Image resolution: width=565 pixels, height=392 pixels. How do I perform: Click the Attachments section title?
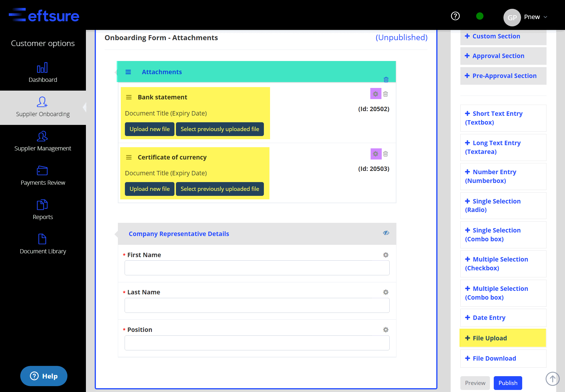click(x=162, y=72)
